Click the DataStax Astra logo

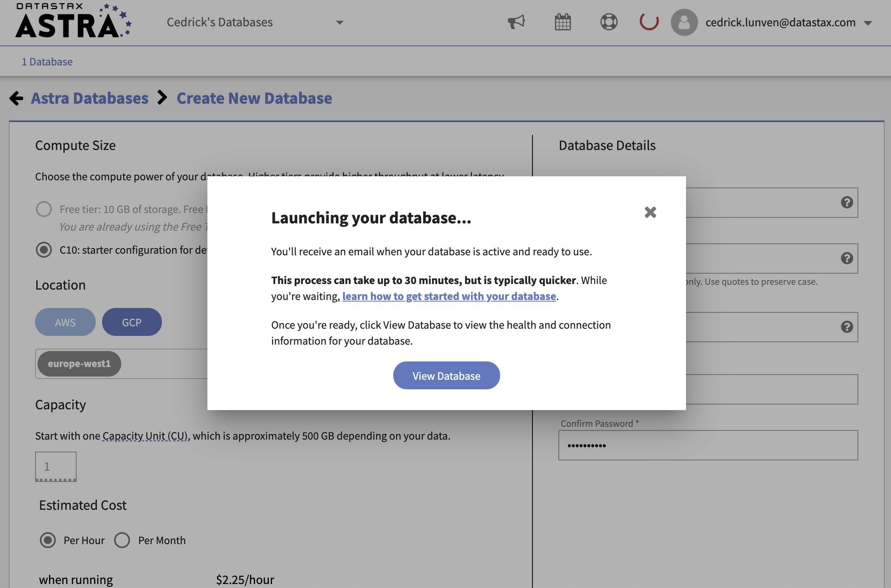[x=73, y=21]
